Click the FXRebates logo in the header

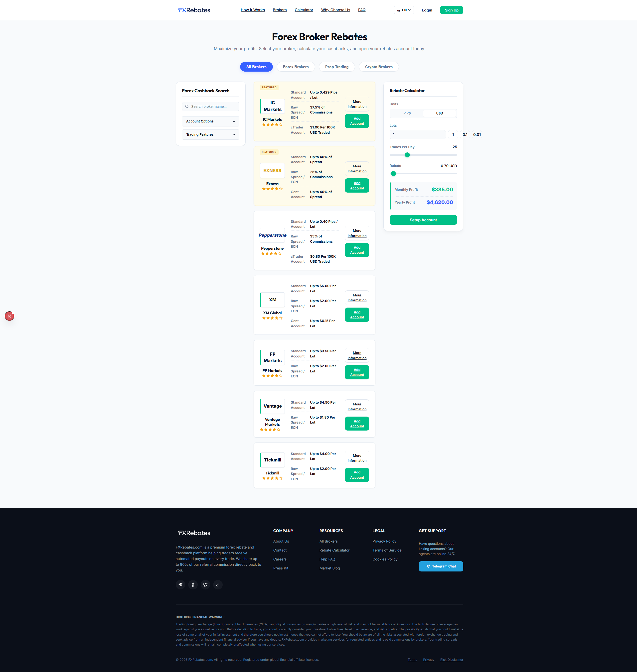click(194, 10)
